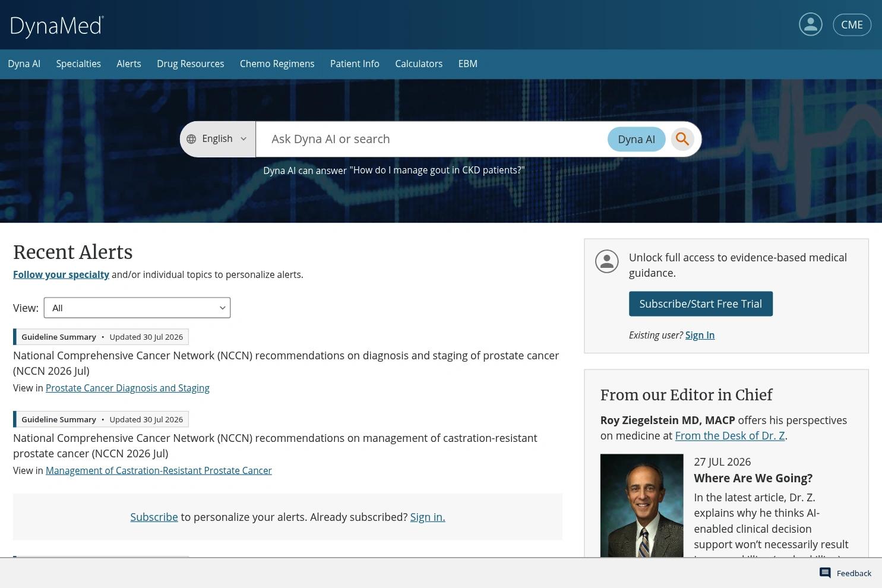882x588 pixels.
Task: Click the Dyna AI search mode button
Action: pyautogui.click(x=636, y=139)
